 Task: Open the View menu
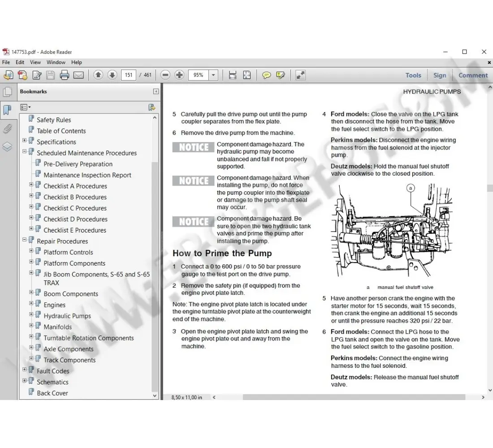[x=35, y=62]
